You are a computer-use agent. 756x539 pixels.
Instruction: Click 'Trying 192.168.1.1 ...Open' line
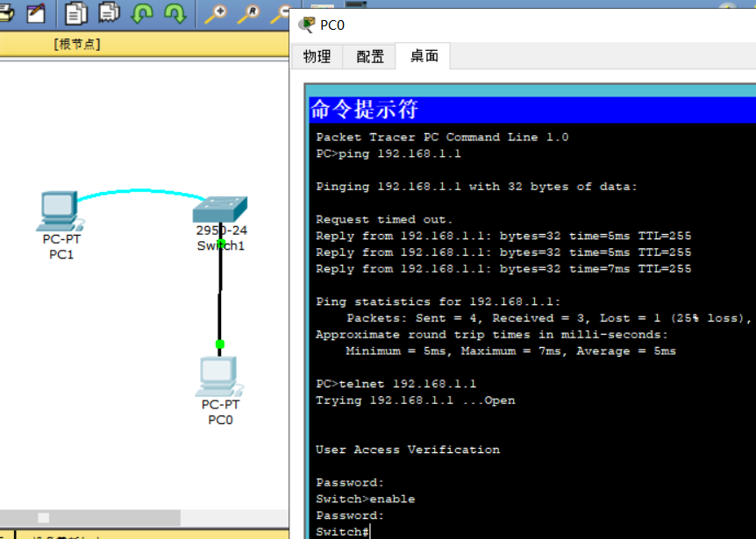click(x=415, y=401)
